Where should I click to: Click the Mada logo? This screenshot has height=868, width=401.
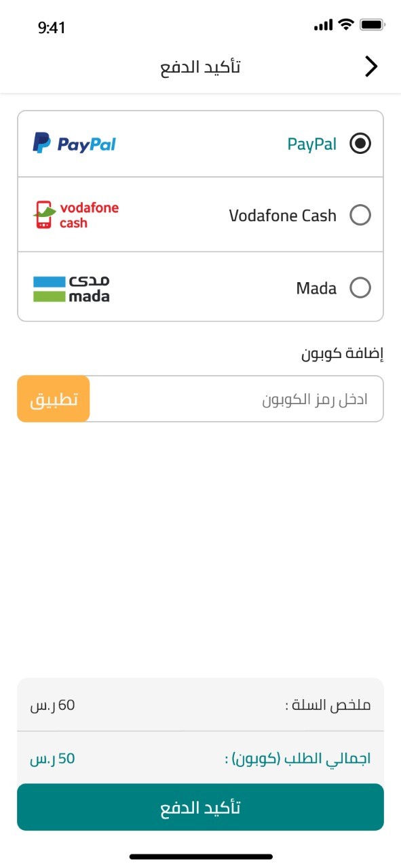pyautogui.click(x=71, y=288)
